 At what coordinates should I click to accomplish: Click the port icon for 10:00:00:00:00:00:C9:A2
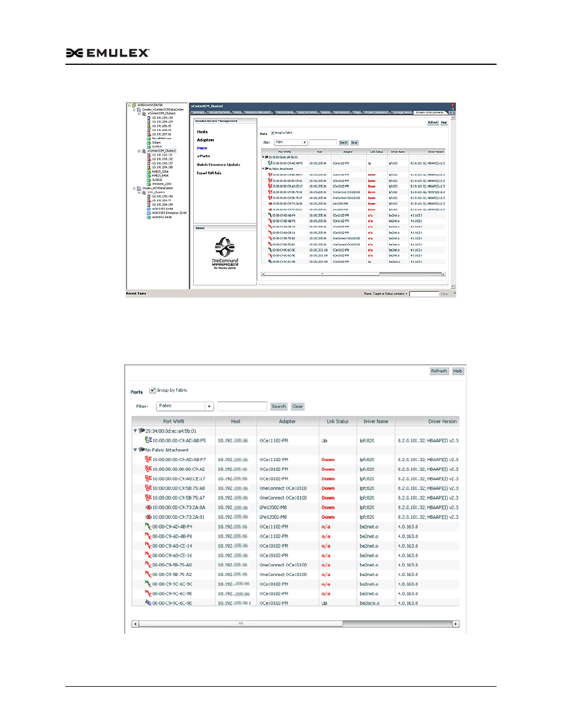[148, 469]
